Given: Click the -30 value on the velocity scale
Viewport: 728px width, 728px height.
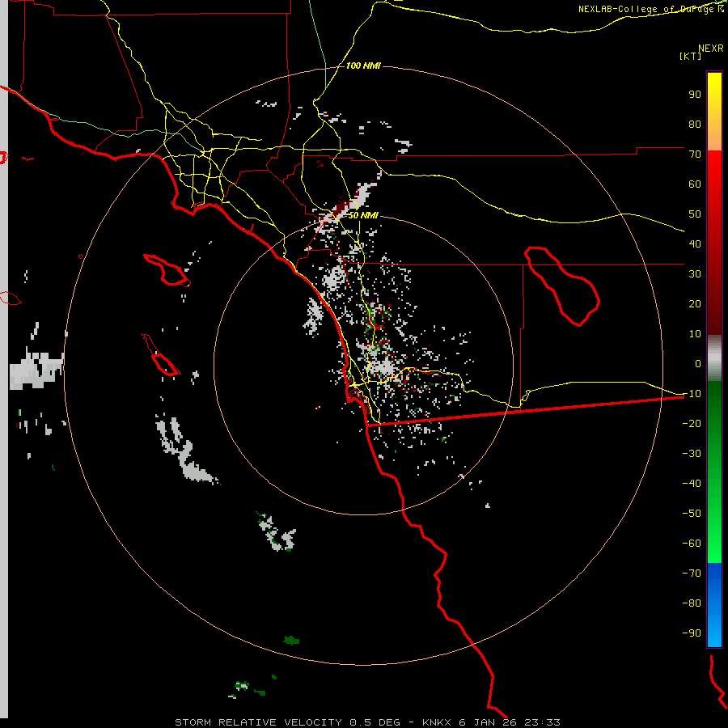Looking at the screenshot, I should (x=692, y=454).
